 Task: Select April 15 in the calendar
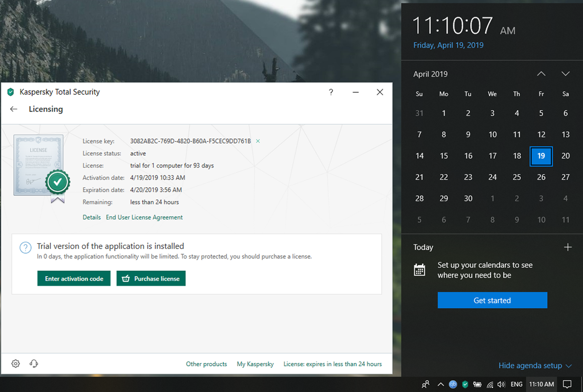[x=444, y=156]
